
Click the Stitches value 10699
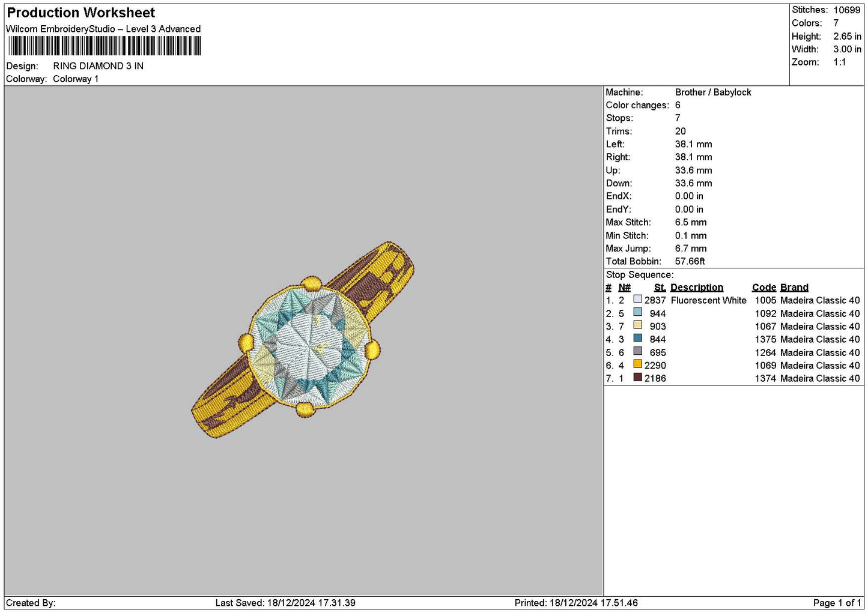[846, 10]
